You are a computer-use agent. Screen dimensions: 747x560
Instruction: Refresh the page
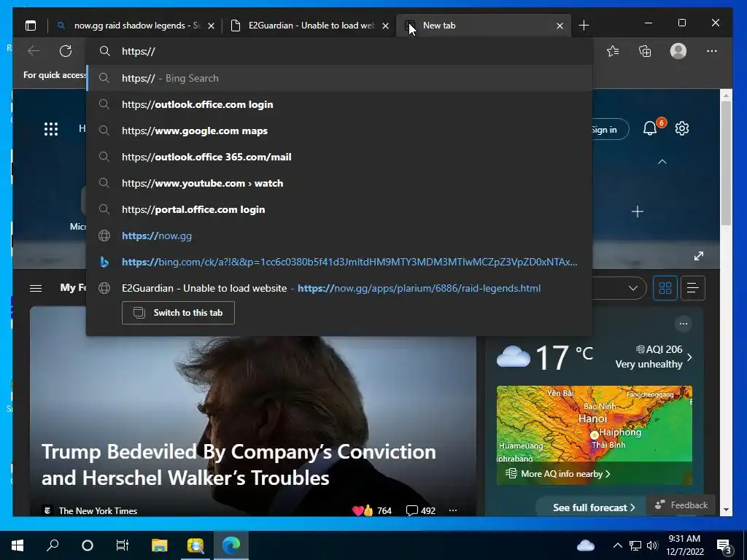[66, 51]
